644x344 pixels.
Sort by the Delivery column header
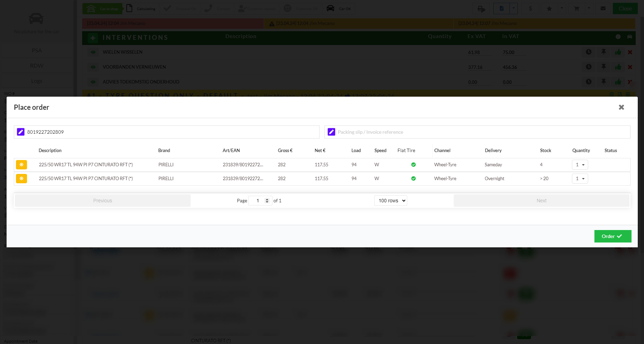point(493,150)
